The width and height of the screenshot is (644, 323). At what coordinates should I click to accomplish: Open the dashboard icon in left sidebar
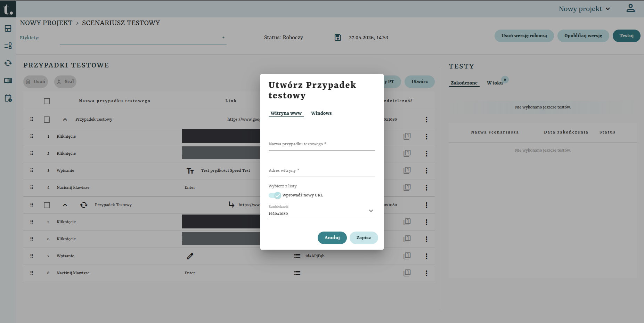tap(8, 29)
